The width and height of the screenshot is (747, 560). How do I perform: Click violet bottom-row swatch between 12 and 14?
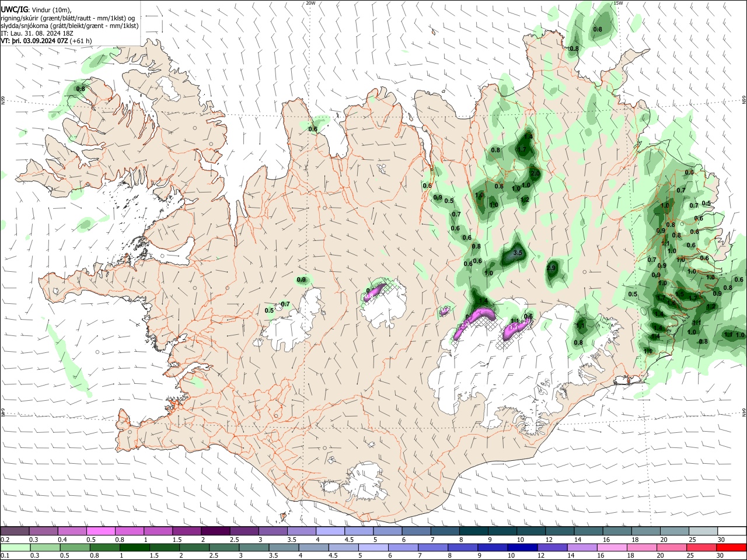[x=553, y=547]
